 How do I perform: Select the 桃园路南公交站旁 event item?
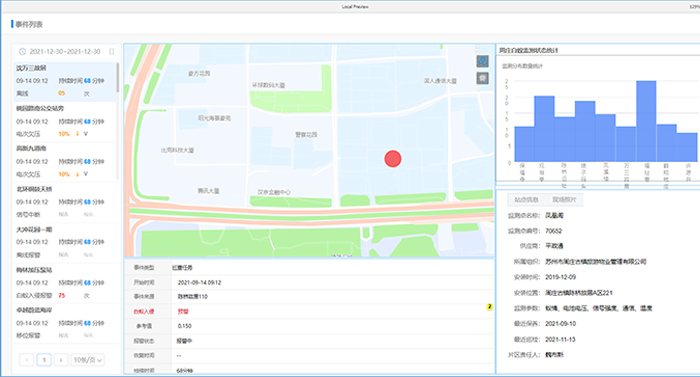(65, 121)
